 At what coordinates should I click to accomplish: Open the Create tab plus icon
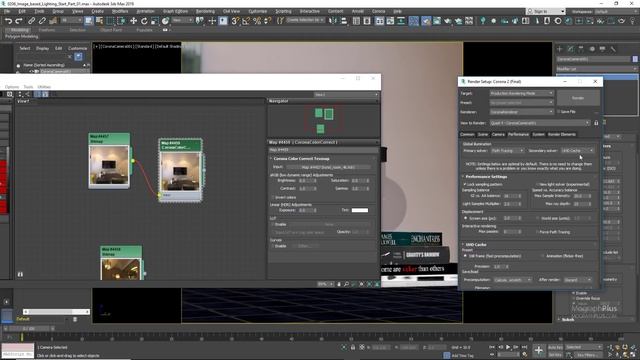560,49
